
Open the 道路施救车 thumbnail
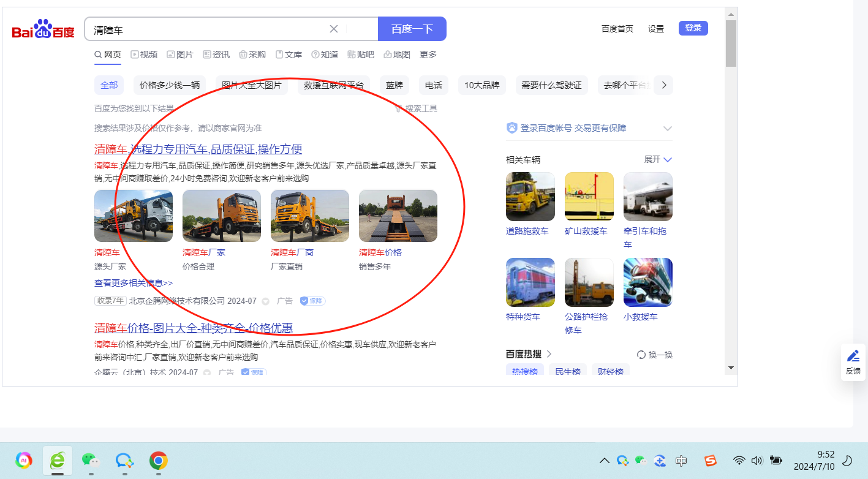530,197
